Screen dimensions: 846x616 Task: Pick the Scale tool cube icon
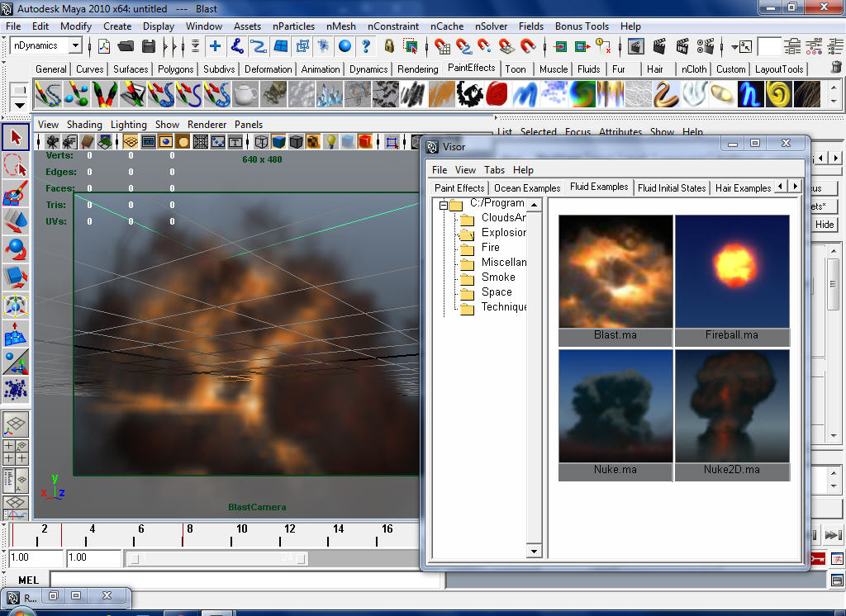click(x=16, y=277)
